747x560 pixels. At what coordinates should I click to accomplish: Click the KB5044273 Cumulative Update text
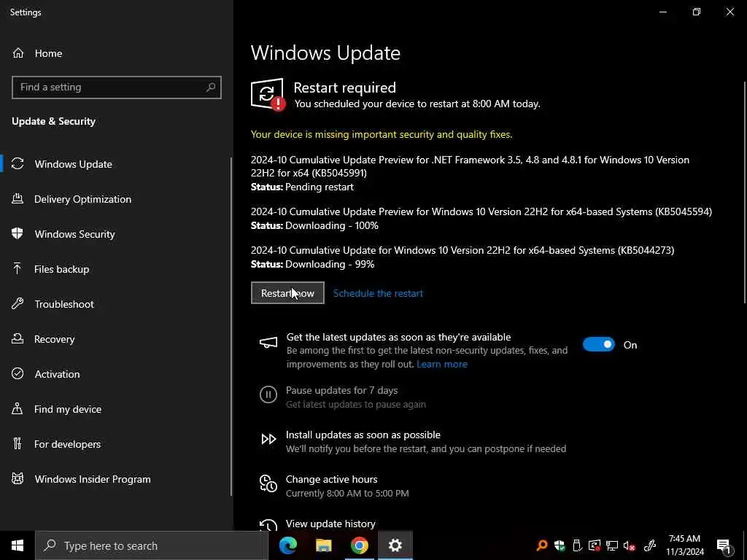tap(462, 250)
